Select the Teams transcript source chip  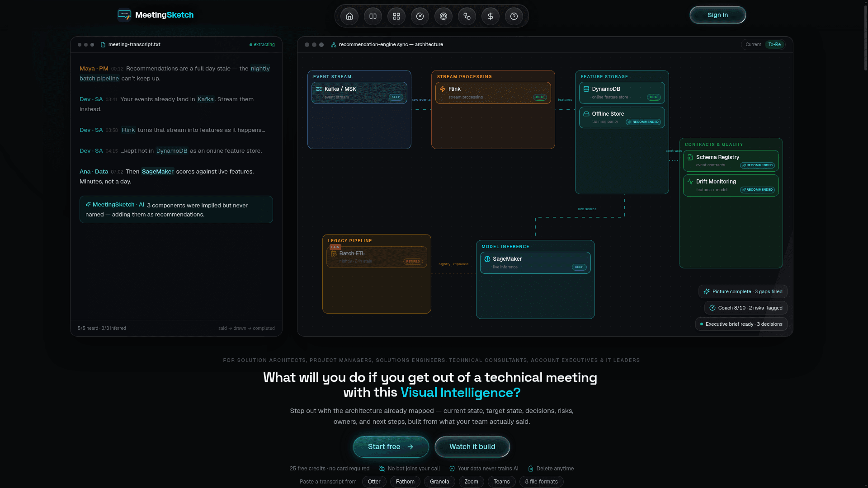(x=501, y=482)
